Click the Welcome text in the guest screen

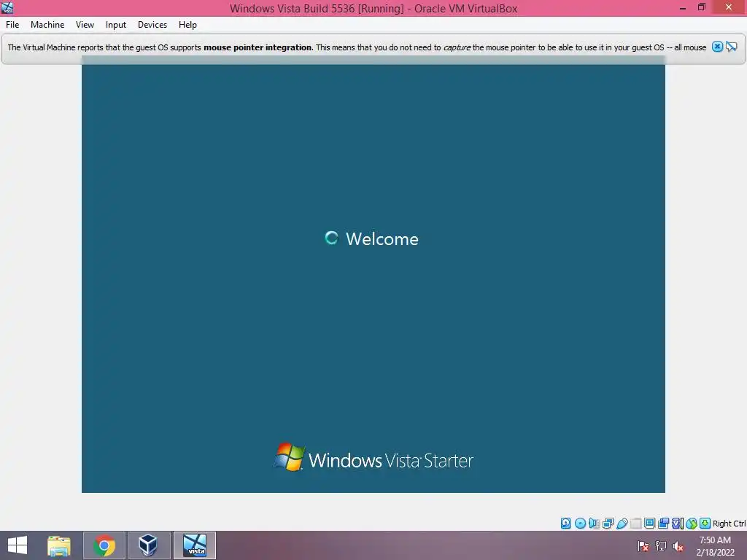point(382,238)
